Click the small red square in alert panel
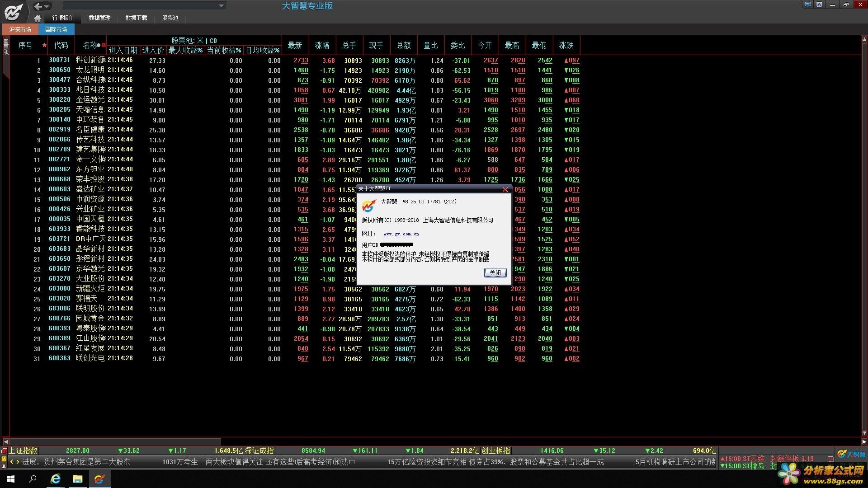 (x=830, y=459)
